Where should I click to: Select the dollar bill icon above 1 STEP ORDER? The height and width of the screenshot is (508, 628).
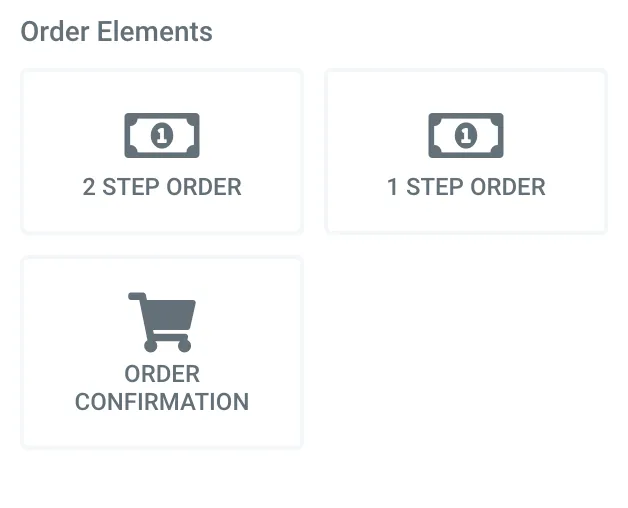coord(466,135)
